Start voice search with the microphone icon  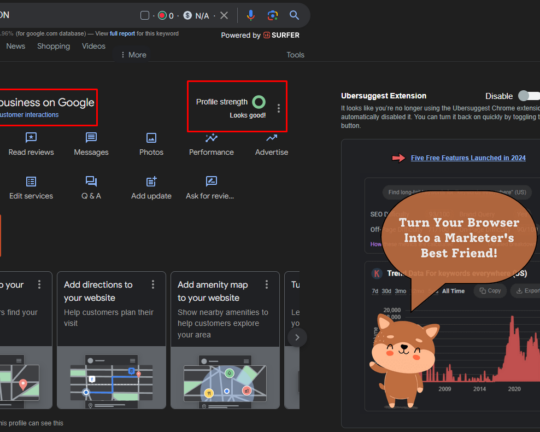251,15
